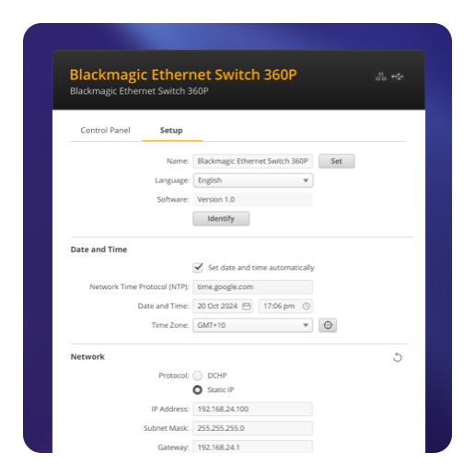Click the Subnet Mask field 255.255.255.0
This screenshot has width=475, height=476.
tap(253, 428)
